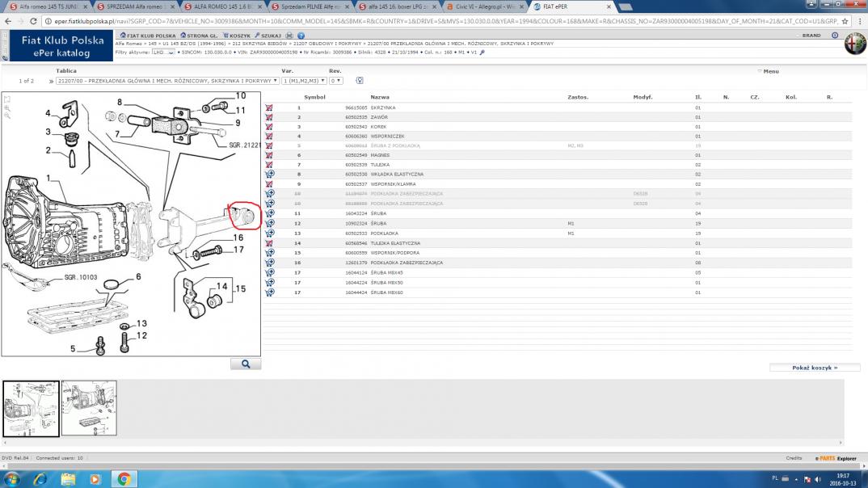Click crossed cart icon for ZAWÓR

coord(269,117)
